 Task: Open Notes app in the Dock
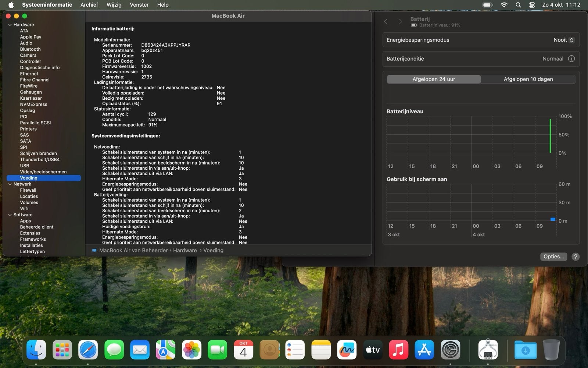pos(321,350)
